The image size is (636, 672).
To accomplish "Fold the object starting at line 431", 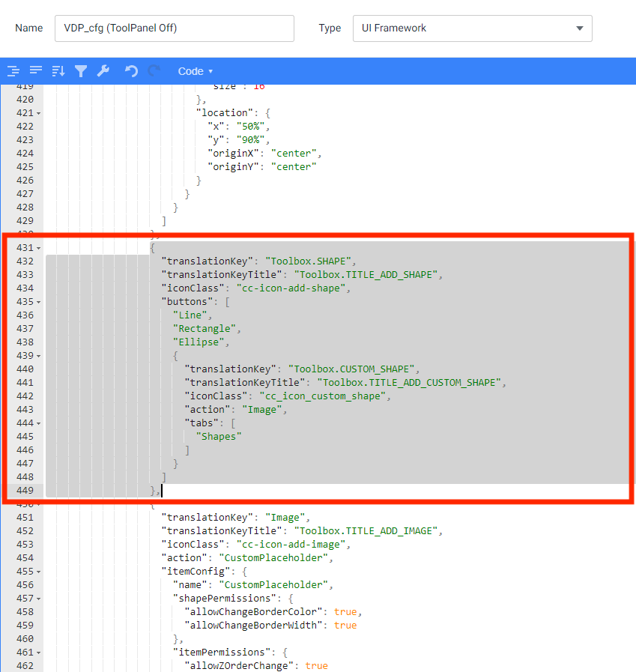I will click(38, 248).
